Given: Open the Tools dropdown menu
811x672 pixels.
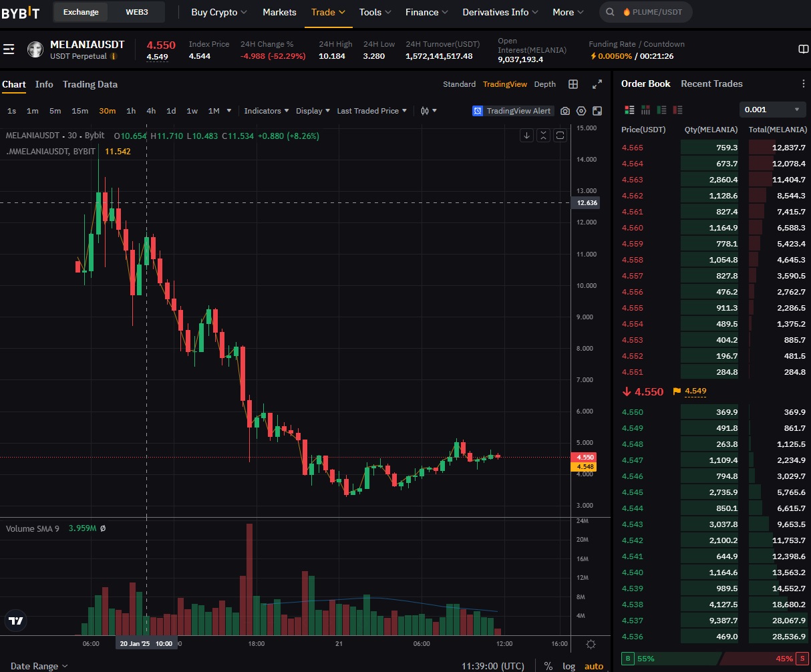Looking at the screenshot, I should (375, 12).
